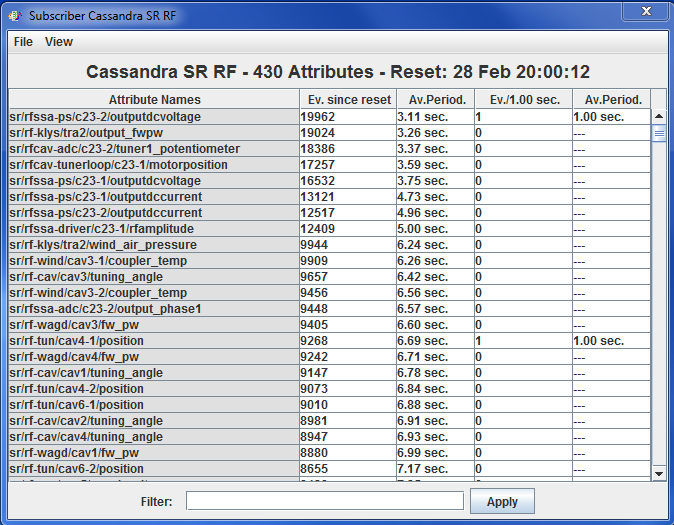Click the 1.00 sec. cell in outputdcvoltage row
This screenshot has height=525, width=674.
(x=612, y=117)
